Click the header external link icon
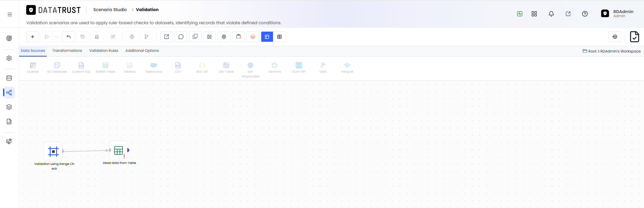The image size is (644, 208). [568, 14]
